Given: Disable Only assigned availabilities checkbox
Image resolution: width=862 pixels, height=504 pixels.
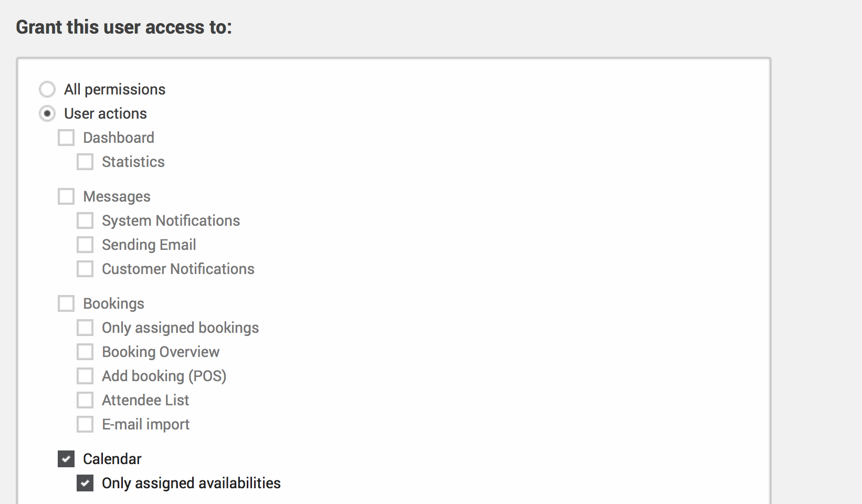Looking at the screenshot, I should coord(85,483).
